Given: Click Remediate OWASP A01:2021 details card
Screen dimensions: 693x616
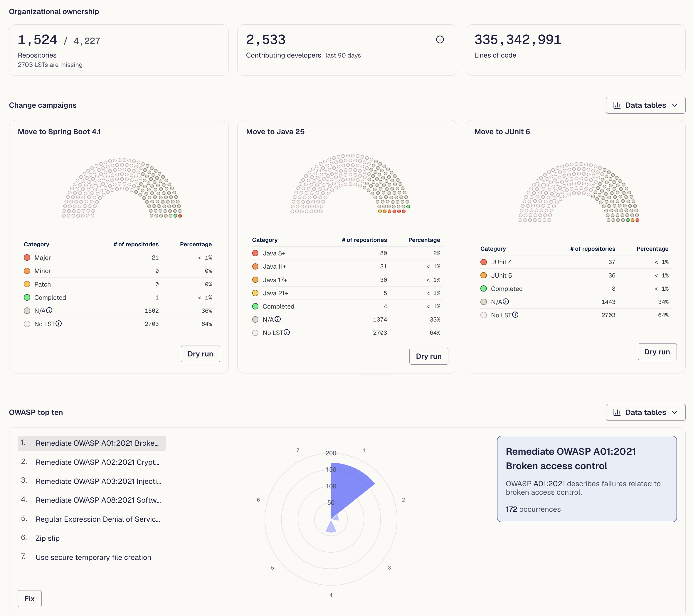Looking at the screenshot, I should pos(587,479).
